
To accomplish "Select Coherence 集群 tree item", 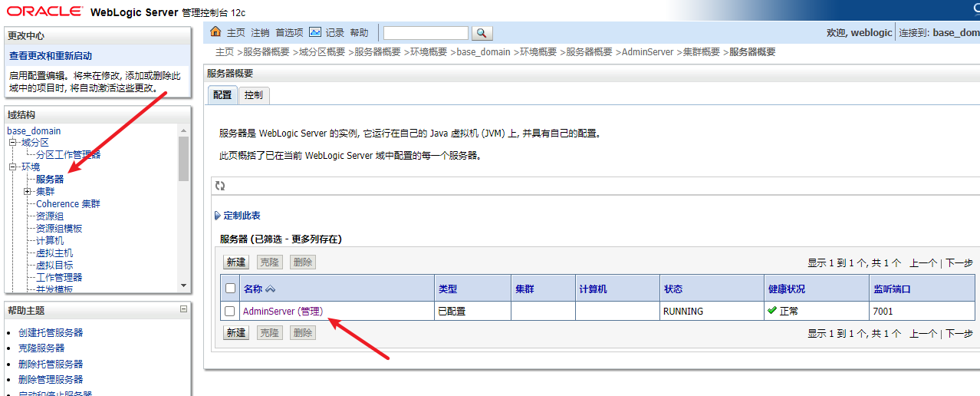I will [68, 203].
